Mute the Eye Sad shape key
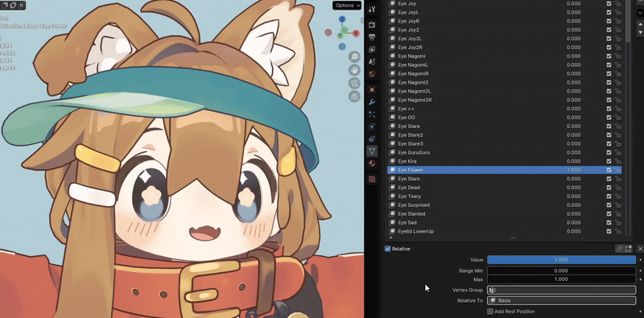This screenshot has width=644, height=318. tap(609, 223)
